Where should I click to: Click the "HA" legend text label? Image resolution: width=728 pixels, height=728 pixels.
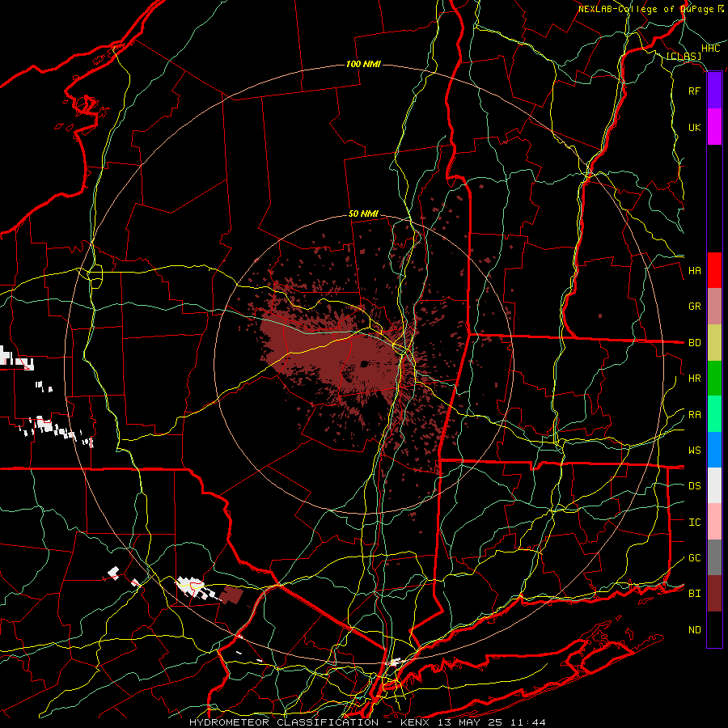point(694,270)
